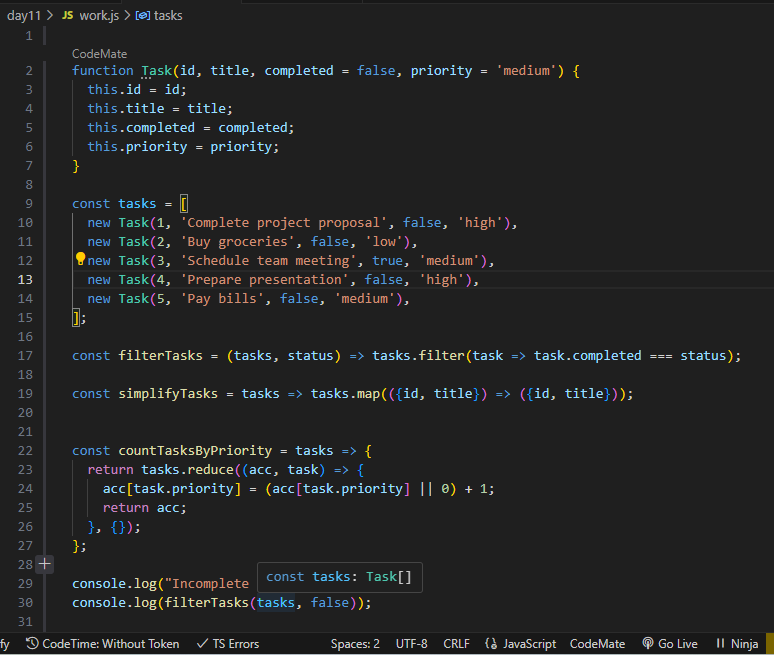Click 'Pay bills' string on line 14
The image size is (774, 655).
pos(222,299)
